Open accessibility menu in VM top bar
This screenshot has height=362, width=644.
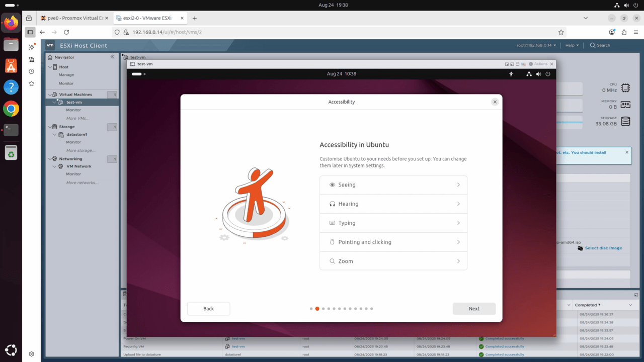click(x=511, y=74)
